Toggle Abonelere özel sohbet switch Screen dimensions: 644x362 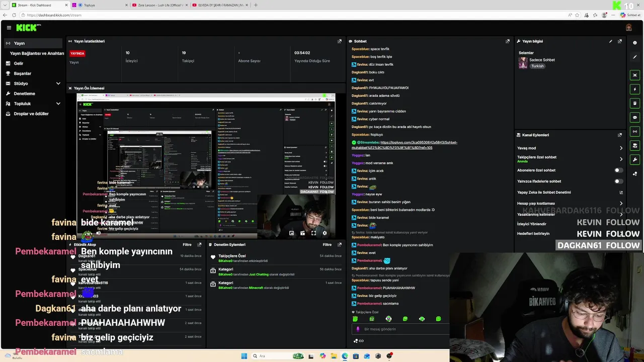(618, 170)
